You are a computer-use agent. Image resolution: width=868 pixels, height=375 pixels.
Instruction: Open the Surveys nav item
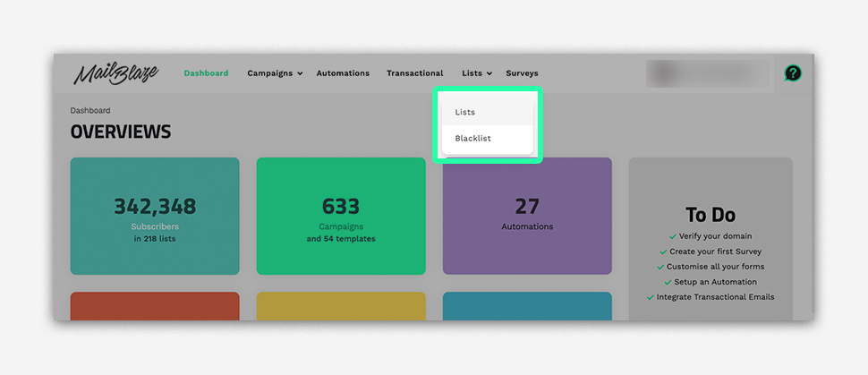click(x=522, y=73)
